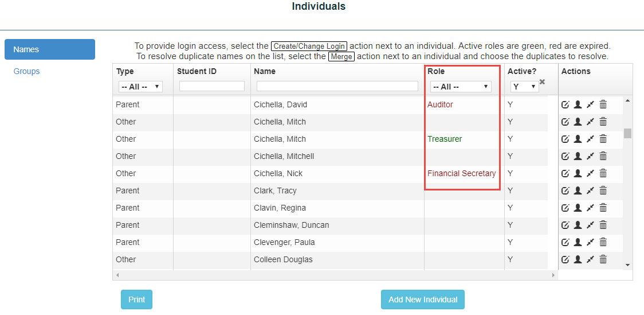Click login person icon for Clevenger, Paula
Screen dimensions: 644x315
pos(578,242)
